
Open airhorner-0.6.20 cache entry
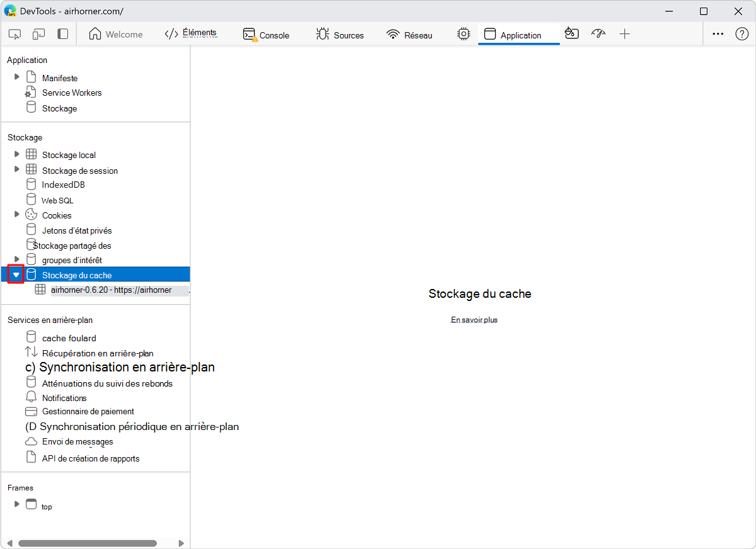[111, 290]
